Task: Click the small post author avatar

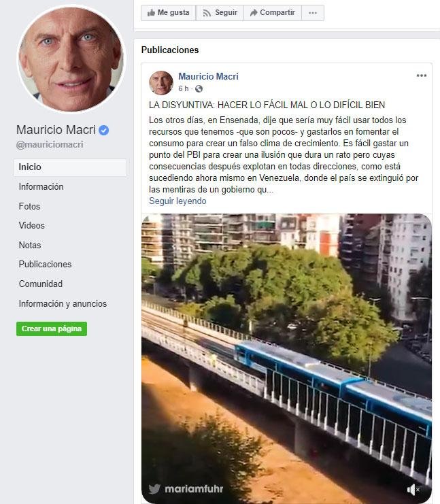Action: pyautogui.click(x=161, y=82)
